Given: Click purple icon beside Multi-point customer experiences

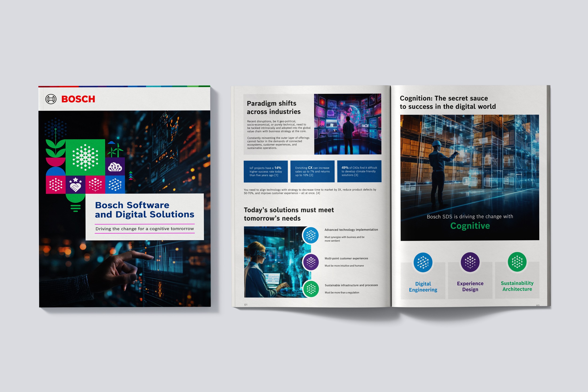Looking at the screenshot, I should [311, 262].
